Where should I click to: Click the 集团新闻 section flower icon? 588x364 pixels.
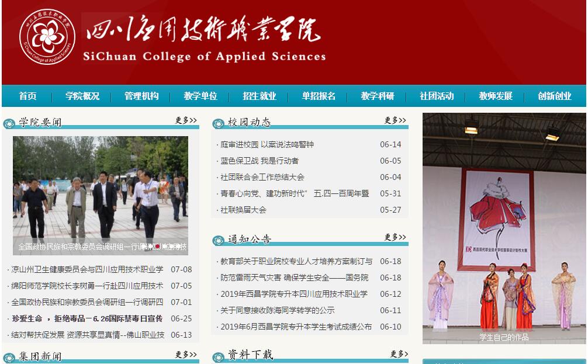click(x=9, y=357)
